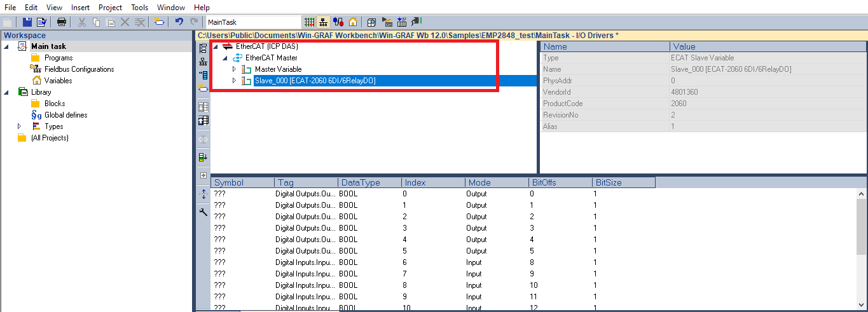Expand the Slave_000 tree node
Viewport: 868px width, 312px height.
coord(234,81)
